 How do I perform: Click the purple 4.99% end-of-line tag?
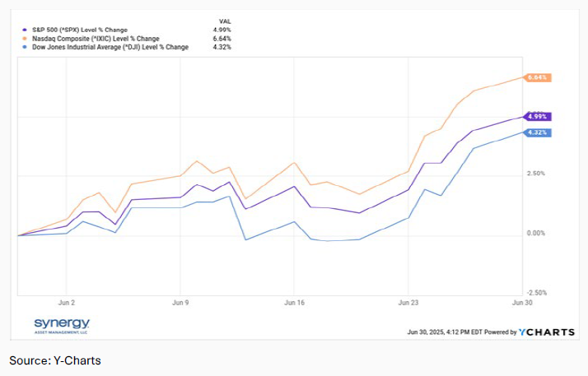click(x=537, y=117)
